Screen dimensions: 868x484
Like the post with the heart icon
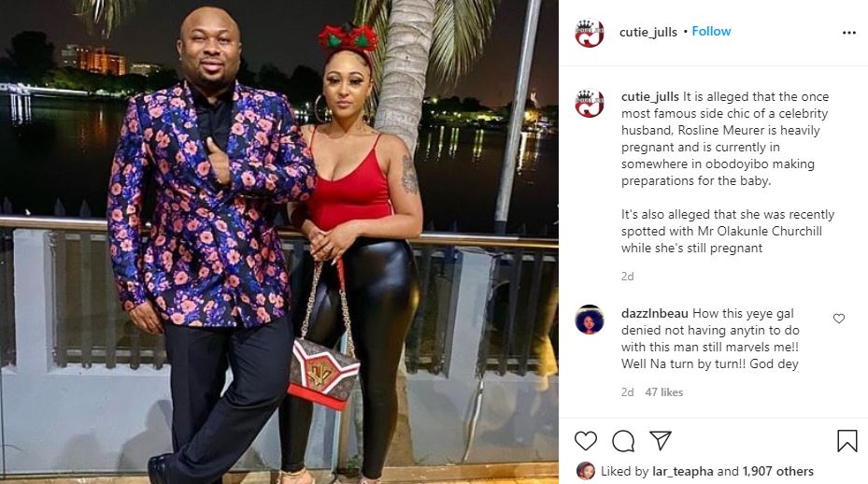coord(586,441)
